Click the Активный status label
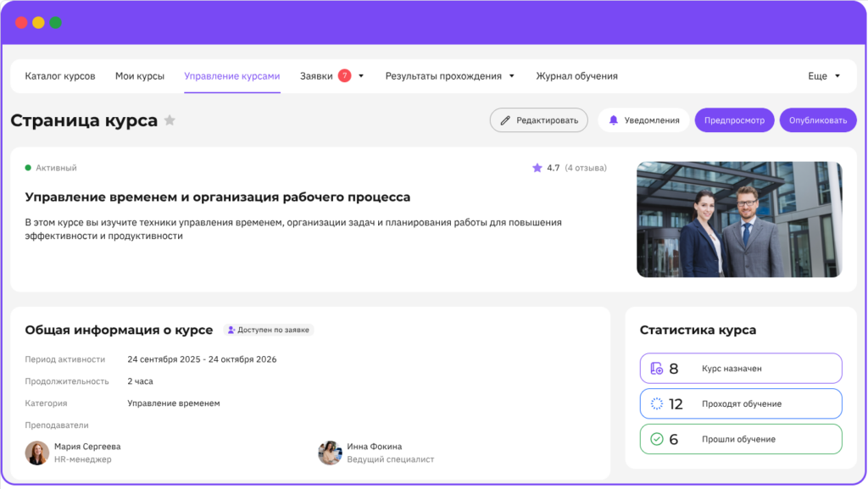 (57, 168)
